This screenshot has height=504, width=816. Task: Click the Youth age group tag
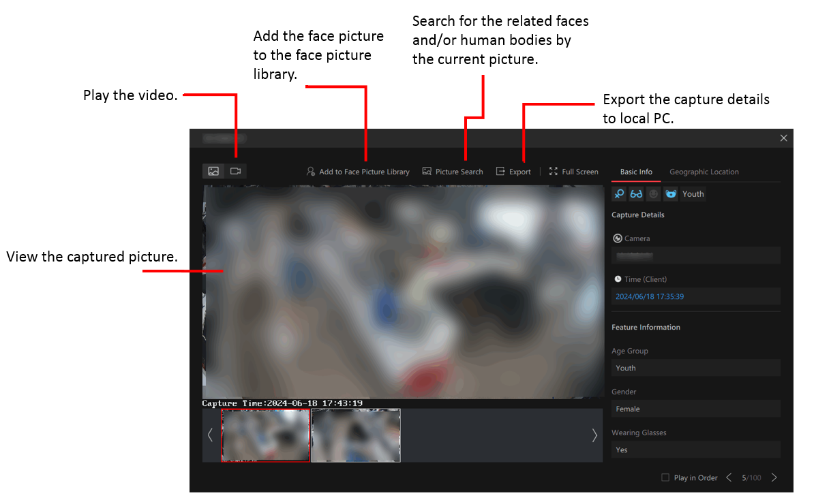(x=693, y=194)
